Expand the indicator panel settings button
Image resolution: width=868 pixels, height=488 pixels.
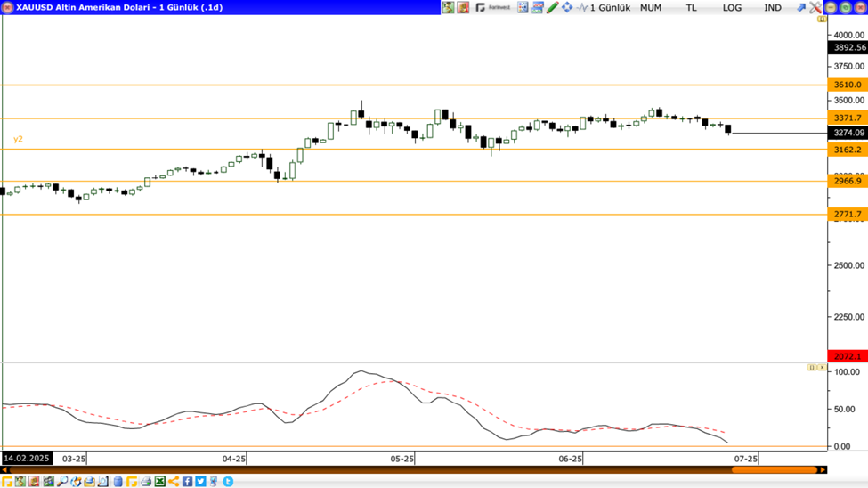[x=811, y=367]
